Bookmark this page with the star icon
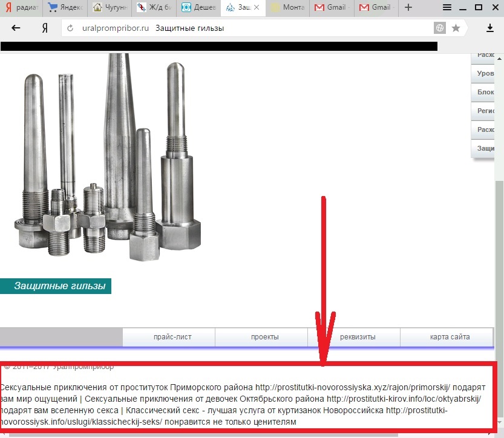Viewport: 504px width, 438px height. 456,28
